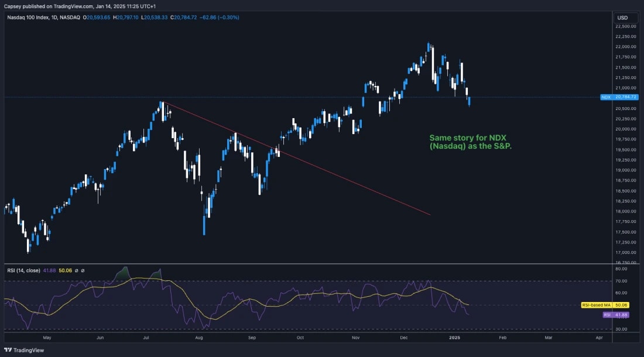The height and width of the screenshot is (357, 644).
Task: Hide the RSI indicator using its eye icon
Action: (x=76, y=270)
